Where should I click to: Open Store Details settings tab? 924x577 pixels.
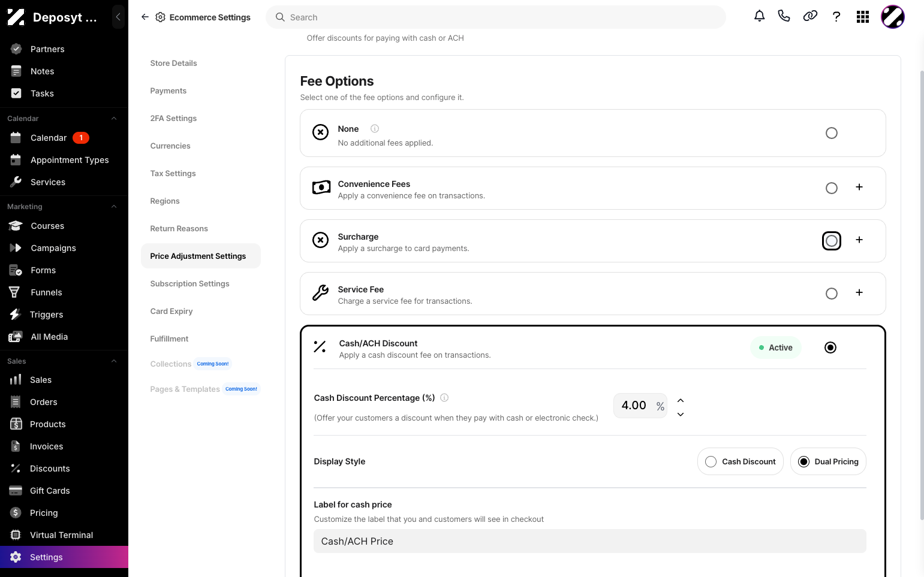[173, 63]
